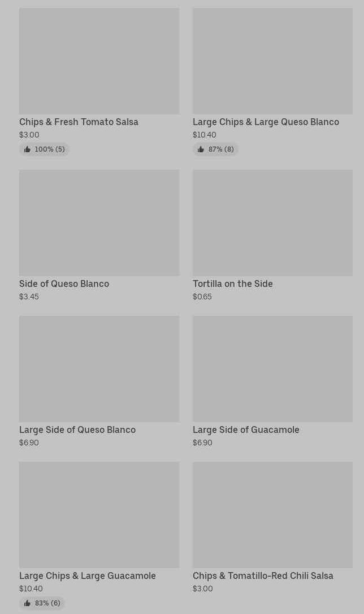The width and height of the screenshot is (364, 614).
Task: Click the Chips & Fresh Tomato Salsa title
Action: (79, 122)
